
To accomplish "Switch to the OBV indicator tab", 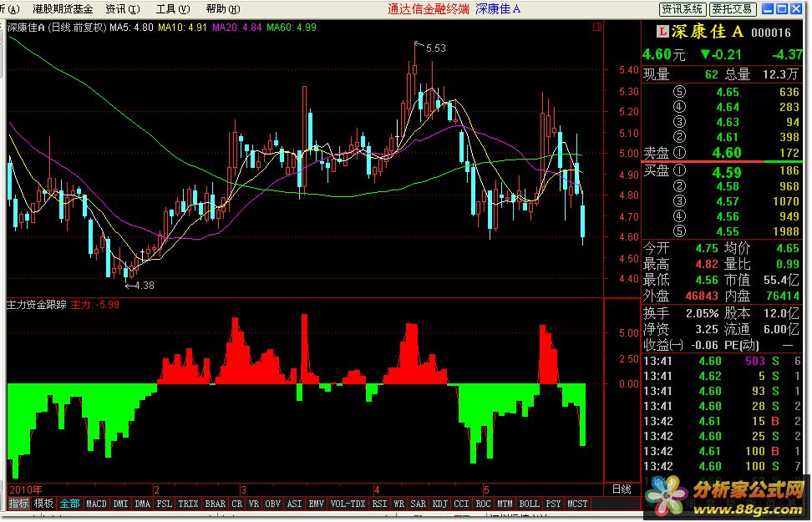I will [273, 504].
